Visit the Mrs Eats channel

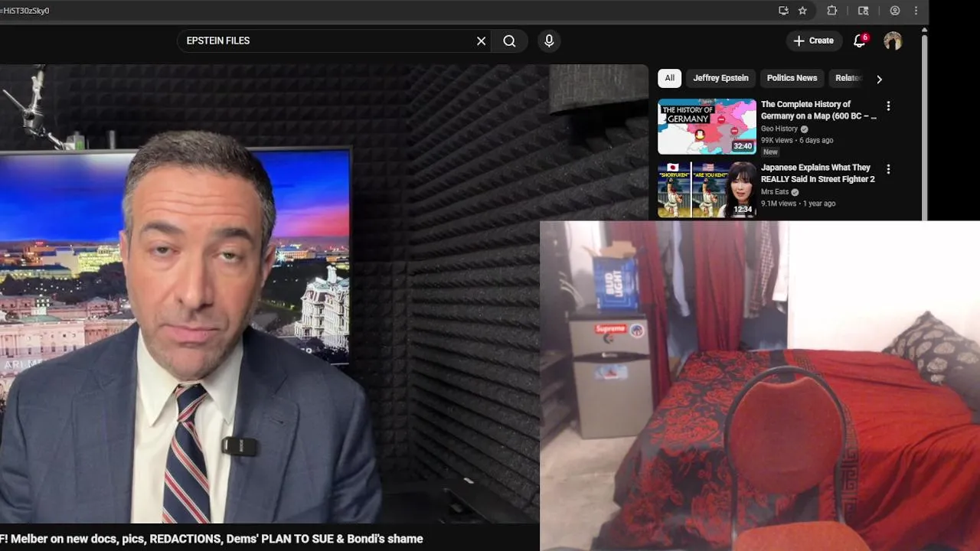coord(775,192)
